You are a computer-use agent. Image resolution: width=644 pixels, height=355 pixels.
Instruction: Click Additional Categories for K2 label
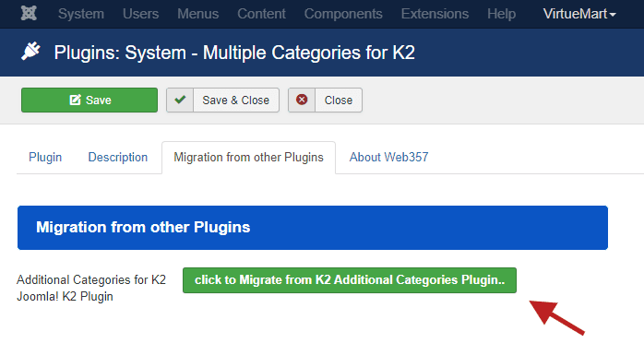pos(91,288)
